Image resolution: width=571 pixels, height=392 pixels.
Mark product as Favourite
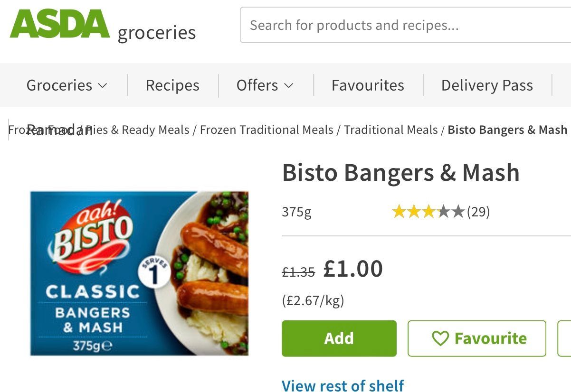[477, 338]
